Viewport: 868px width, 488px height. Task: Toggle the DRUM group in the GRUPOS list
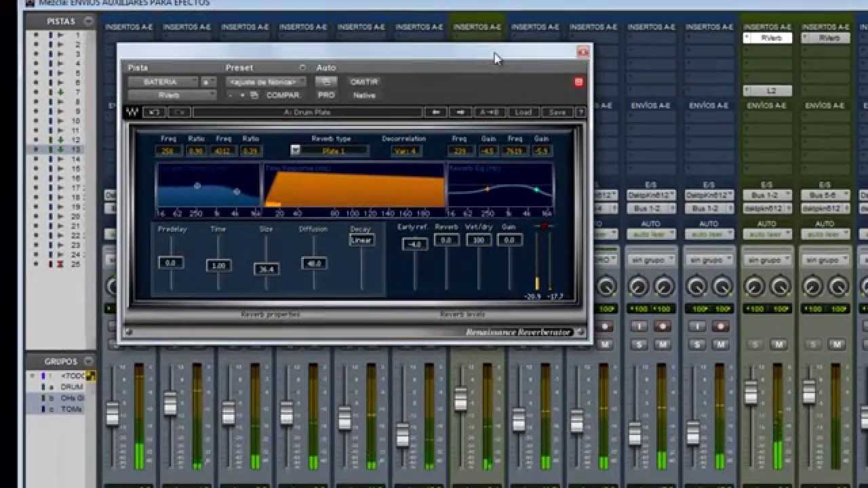tap(71, 387)
